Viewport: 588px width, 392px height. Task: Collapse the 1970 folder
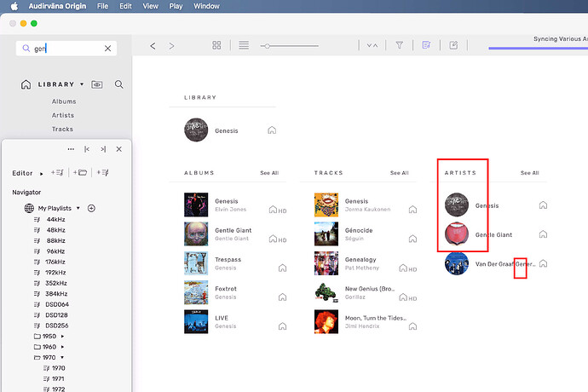(62, 358)
